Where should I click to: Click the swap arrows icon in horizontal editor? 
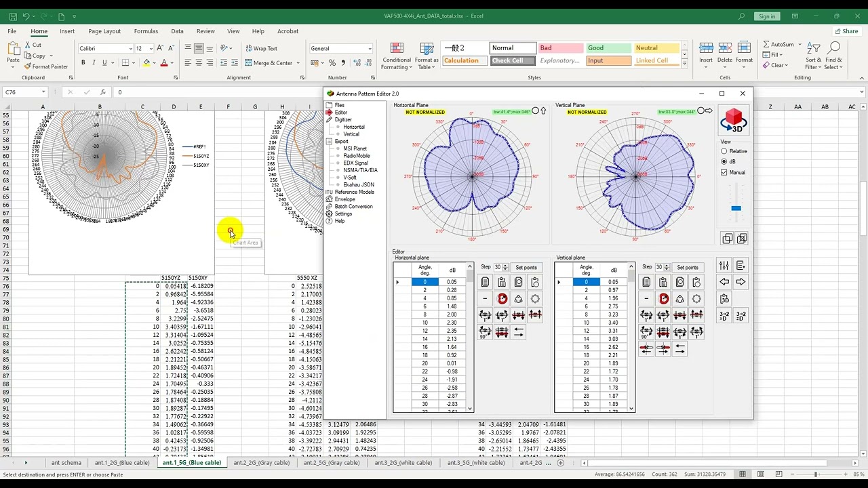click(x=519, y=331)
